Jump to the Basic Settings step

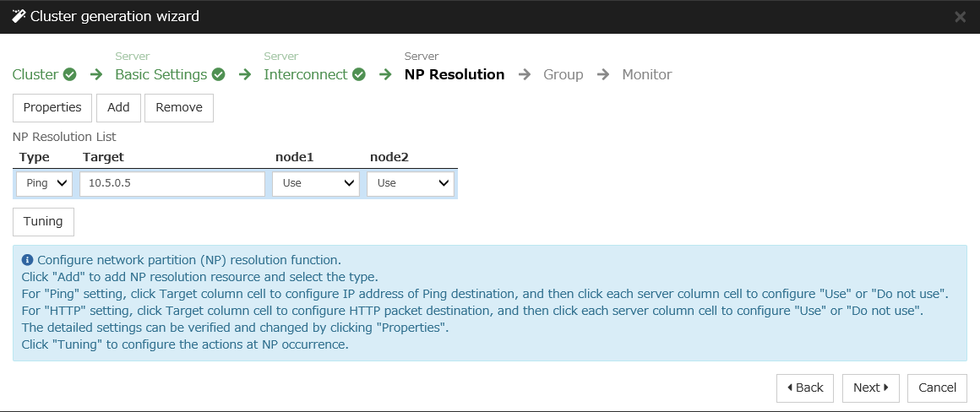(161, 74)
